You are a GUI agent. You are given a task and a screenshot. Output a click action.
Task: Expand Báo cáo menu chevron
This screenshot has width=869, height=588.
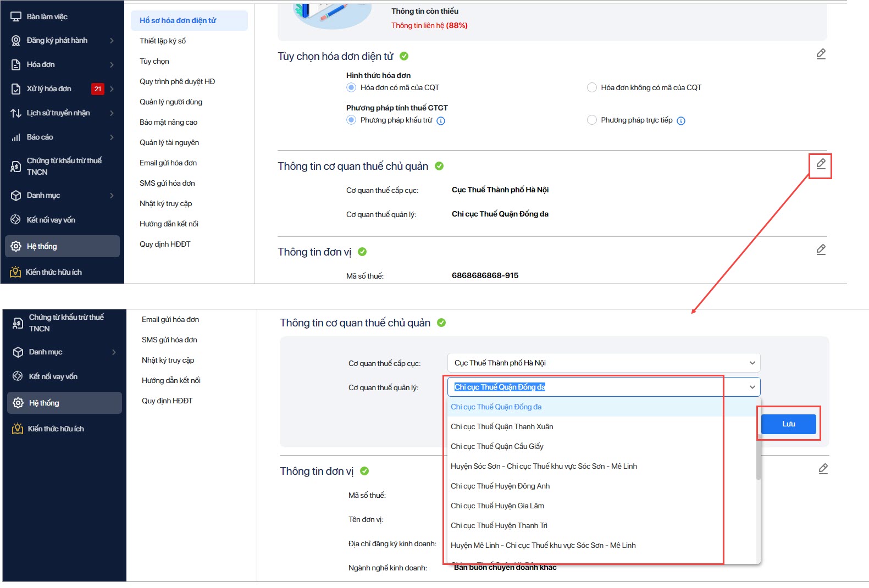tap(112, 137)
